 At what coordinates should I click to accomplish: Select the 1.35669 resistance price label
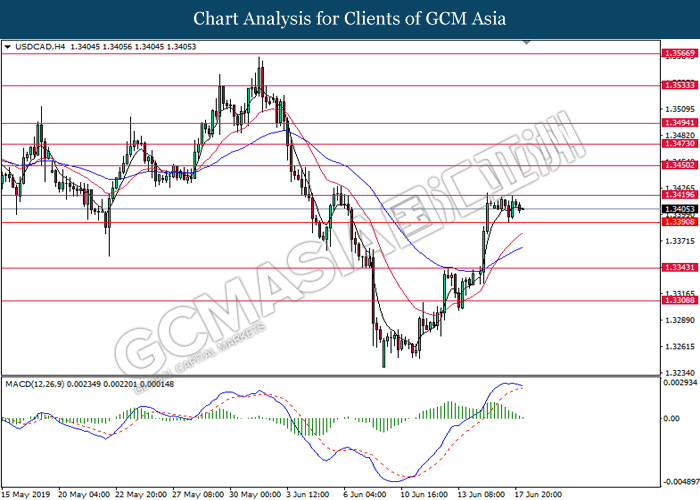(x=679, y=54)
